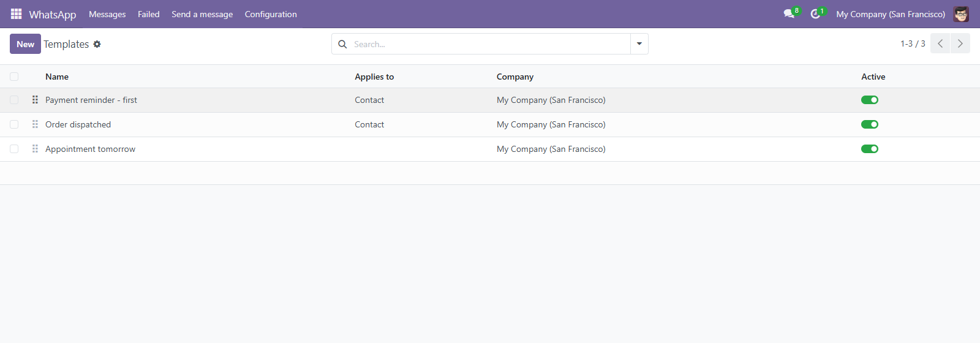Grab drag handle of Payment reminder - first row
The height and width of the screenshot is (343, 980).
[x=35, y=100]
